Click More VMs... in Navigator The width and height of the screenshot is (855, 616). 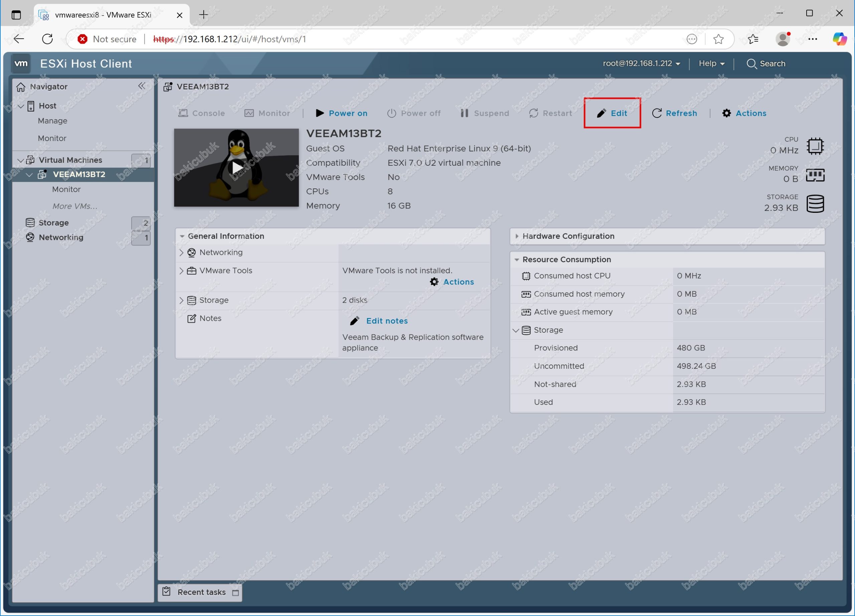74,206
